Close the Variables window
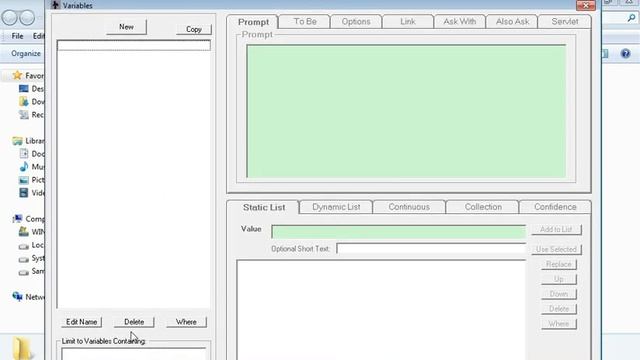 pyautogui.click(x=586, y=5)
